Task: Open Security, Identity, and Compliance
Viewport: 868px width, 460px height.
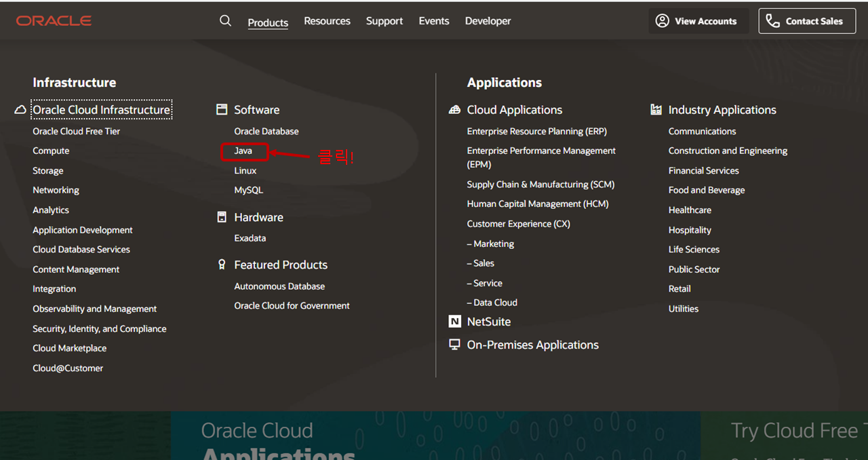Action: point(100,328)
